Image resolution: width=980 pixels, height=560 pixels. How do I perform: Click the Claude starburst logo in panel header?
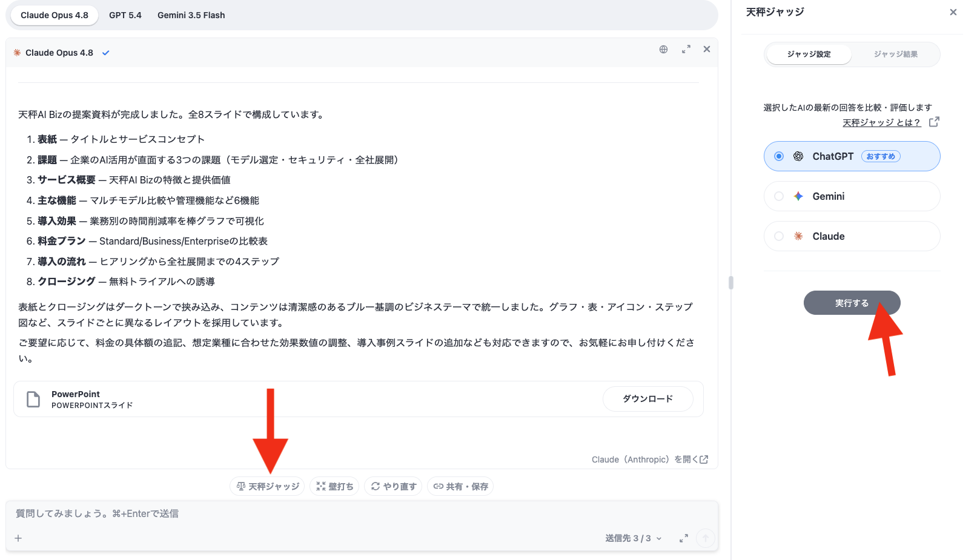(x=17, y=53)
